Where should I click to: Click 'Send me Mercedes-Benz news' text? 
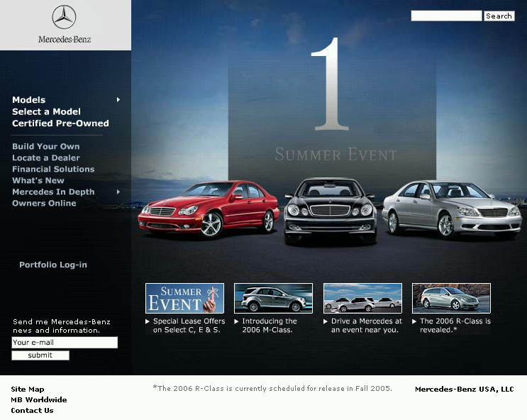[62, 326]
